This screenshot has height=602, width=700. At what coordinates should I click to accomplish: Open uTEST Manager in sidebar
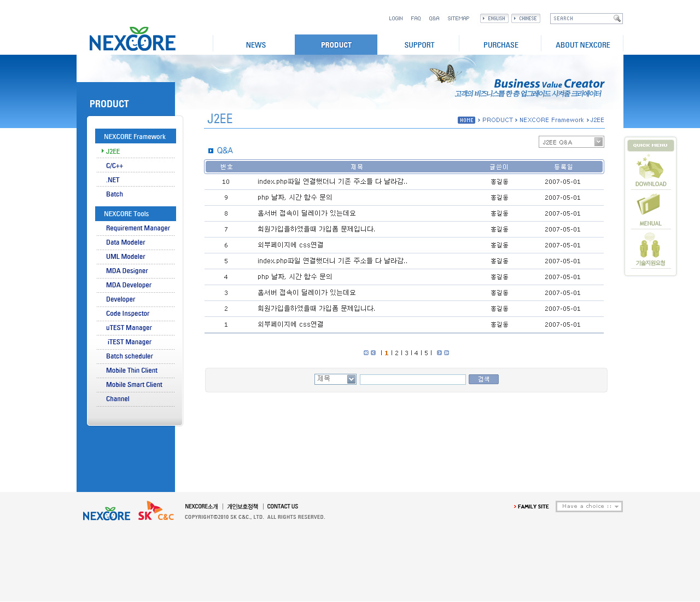(129, 328)
